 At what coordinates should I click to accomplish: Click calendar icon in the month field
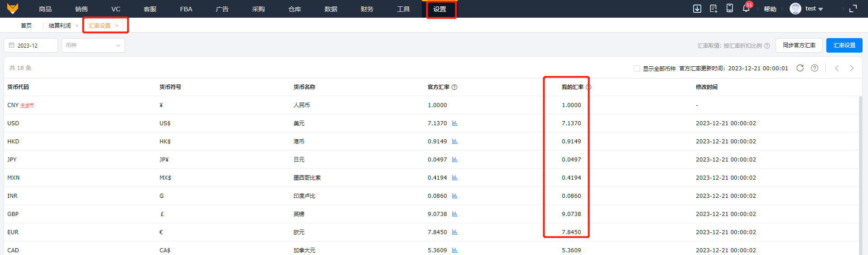[x=12, y=45]
